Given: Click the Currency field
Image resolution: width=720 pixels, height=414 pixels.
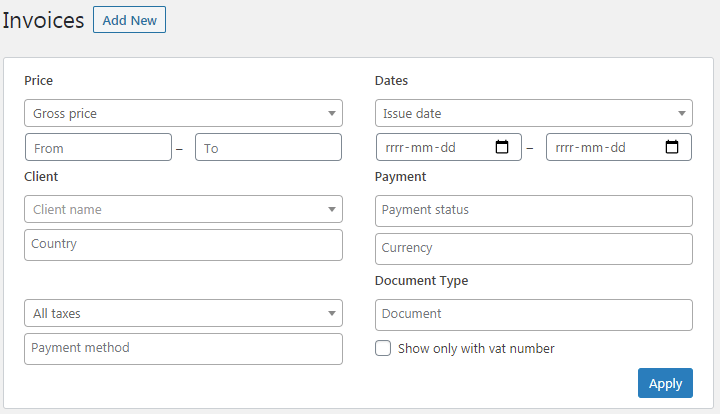Looking at the screenshot, I should coord(534,249).
